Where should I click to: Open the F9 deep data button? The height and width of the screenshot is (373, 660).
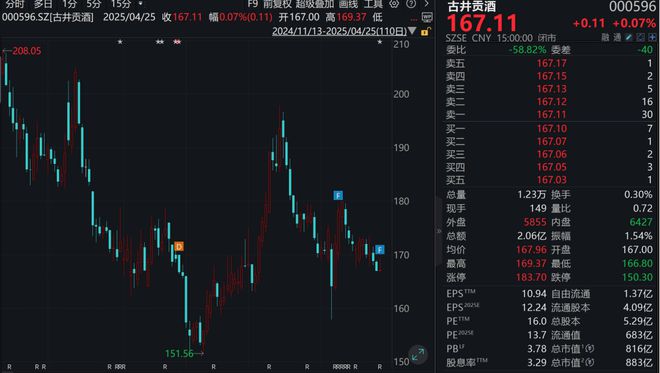[x=253, y=4]
